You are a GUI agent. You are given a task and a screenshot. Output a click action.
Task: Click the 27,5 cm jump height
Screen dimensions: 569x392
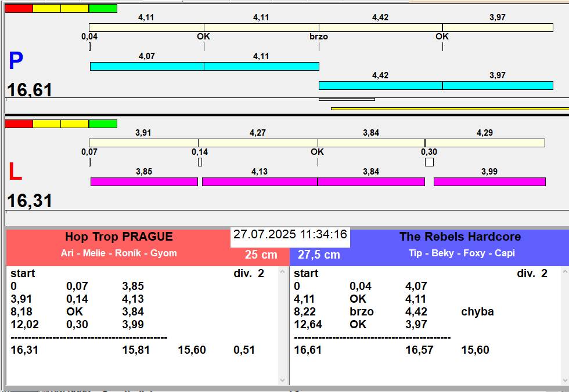[x=319, y=255]
